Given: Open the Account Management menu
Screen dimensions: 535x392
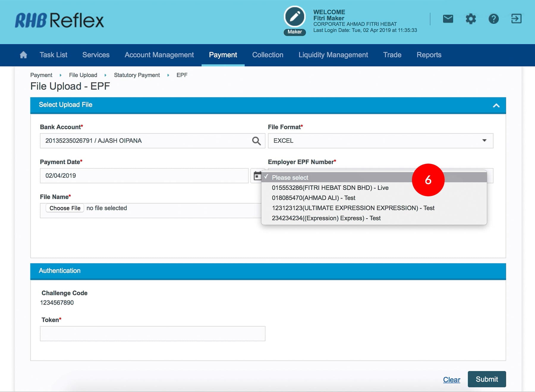Looking at the screenshot, I should [159, 55].
